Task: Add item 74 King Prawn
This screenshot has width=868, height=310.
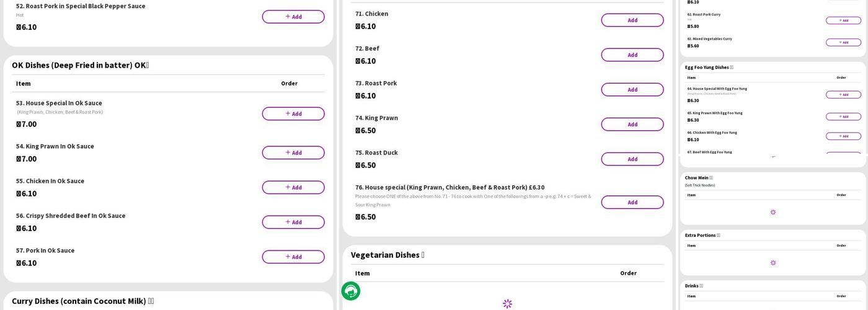Action: (632, 124)
